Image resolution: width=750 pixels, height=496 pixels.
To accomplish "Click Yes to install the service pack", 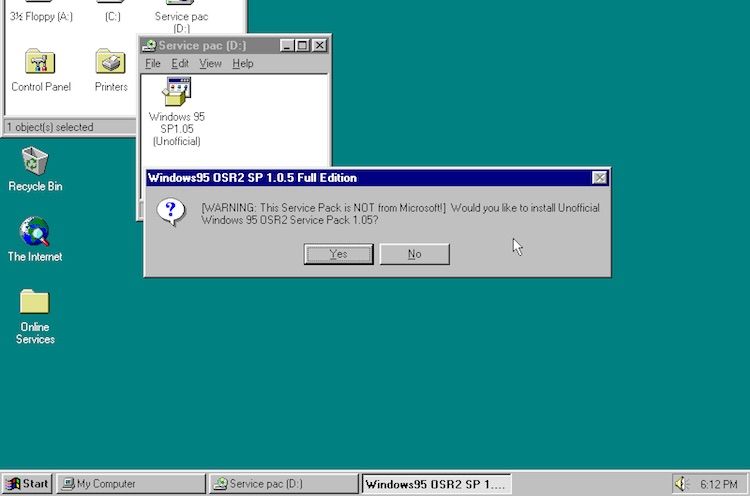I will coord(338,254).
